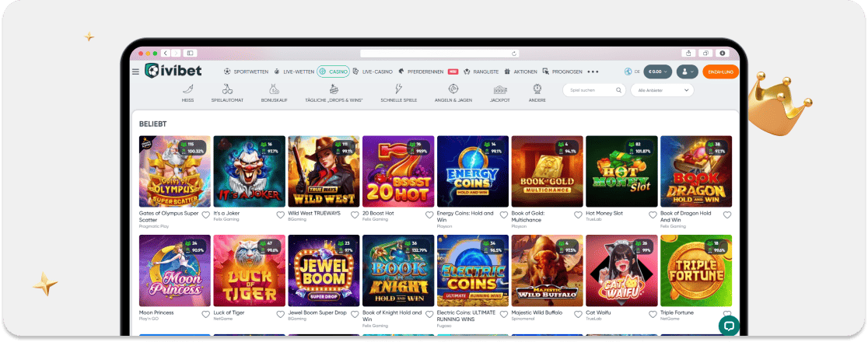The width and height of the screenshot is (868, 342).
Task: Toggle the browser sidebar icon
Action: [190, 53]
